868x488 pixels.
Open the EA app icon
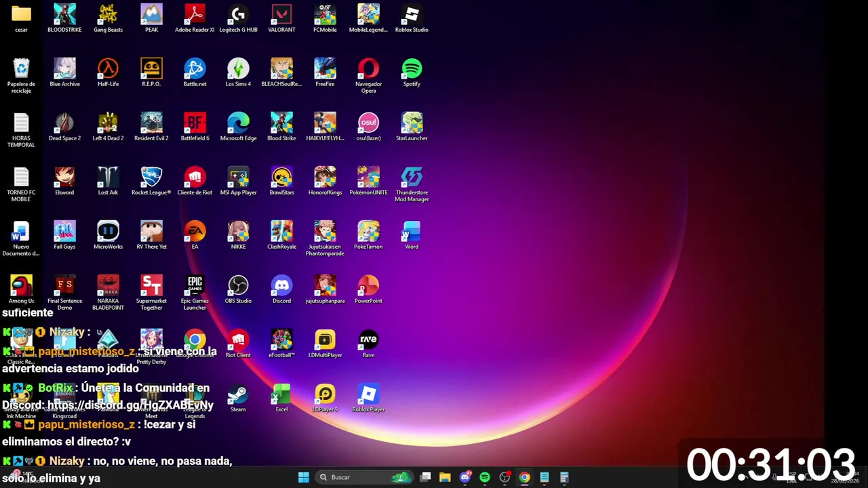(x=195, y=235)
